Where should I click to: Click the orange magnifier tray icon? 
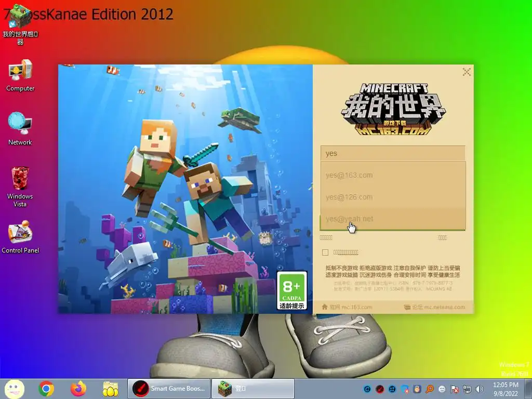coord(430,389)
